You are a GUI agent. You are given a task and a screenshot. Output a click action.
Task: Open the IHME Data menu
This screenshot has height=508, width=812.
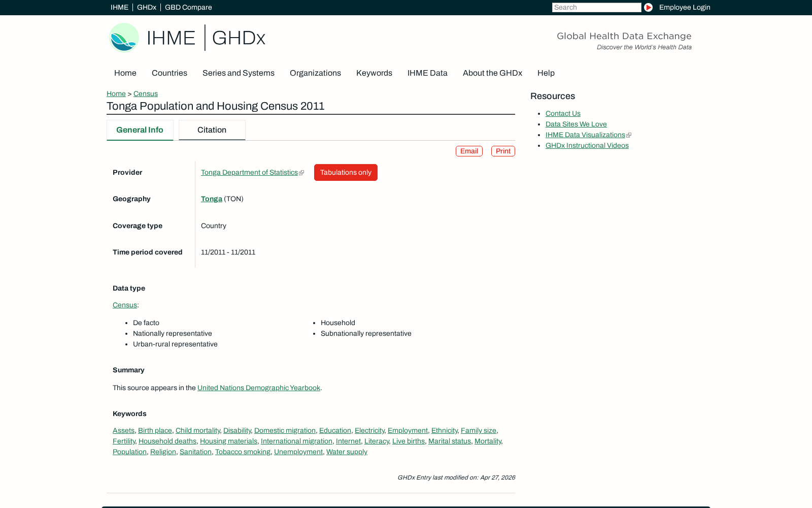(427, 73)
